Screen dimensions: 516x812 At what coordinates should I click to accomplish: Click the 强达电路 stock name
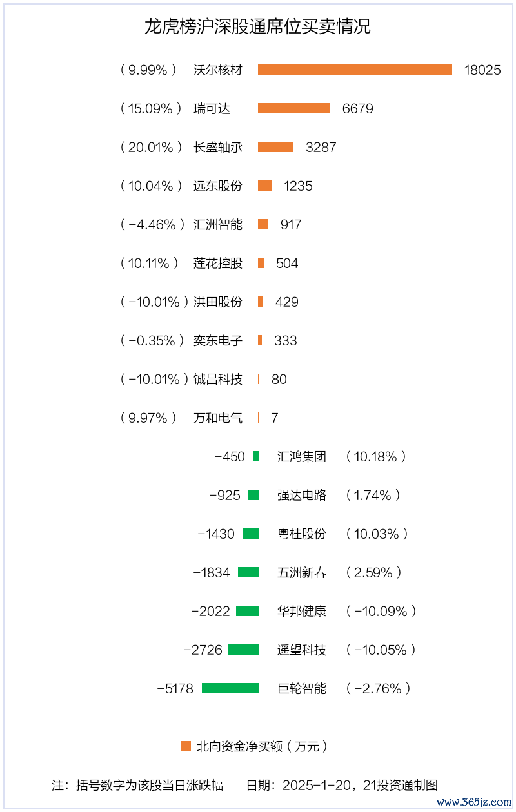pos(302,495)
